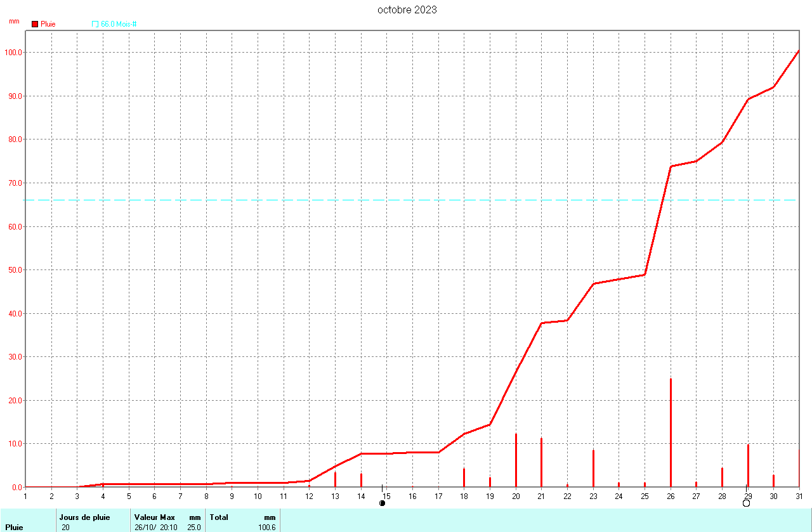Click the max date '26/10/ 20:10'

[156, 527]
